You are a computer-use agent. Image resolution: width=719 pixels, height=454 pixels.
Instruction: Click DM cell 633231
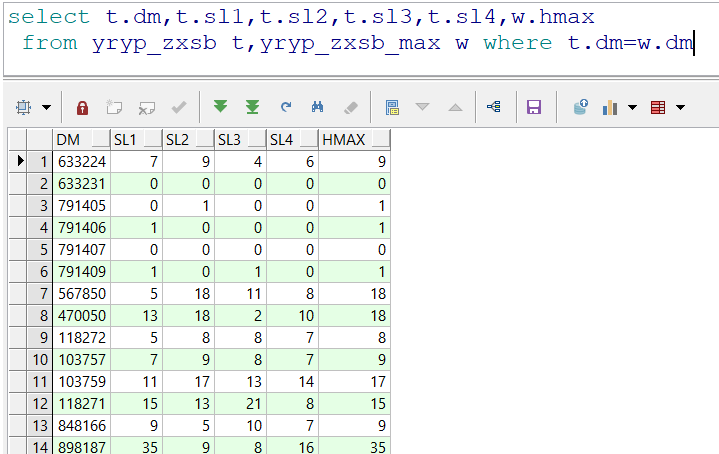click(82, 183)
